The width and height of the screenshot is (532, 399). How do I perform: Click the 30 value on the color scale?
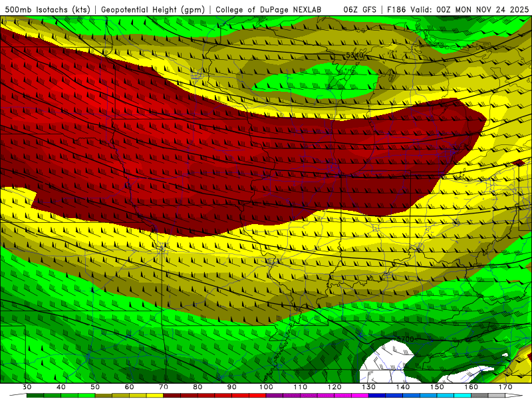(27, 387)
